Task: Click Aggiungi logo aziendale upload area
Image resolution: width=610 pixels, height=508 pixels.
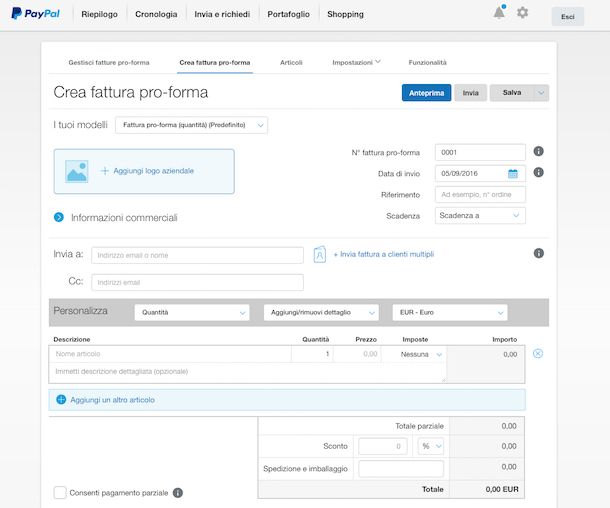Action: click(x=144, y=171)
